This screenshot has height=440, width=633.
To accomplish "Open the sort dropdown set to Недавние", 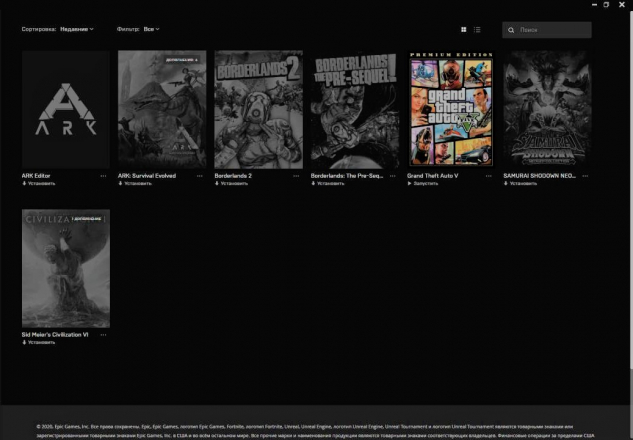I will point(77,29).
